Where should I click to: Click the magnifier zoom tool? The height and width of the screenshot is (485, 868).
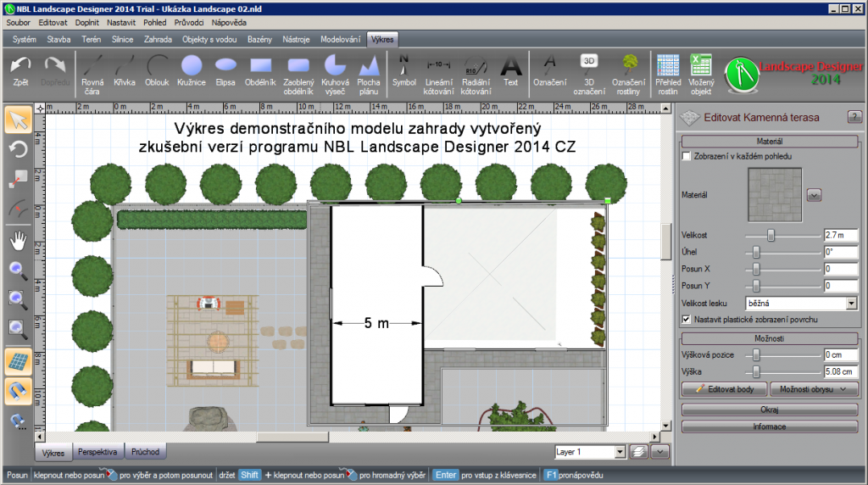click(x=19, y=270)
